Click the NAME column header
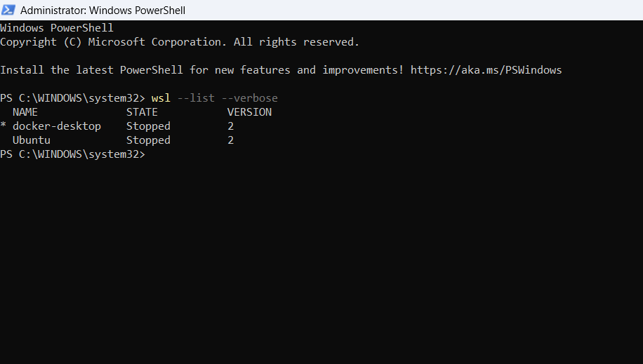Image resolution: width=643 pixels, height=364 pixels. click(25, 112)
